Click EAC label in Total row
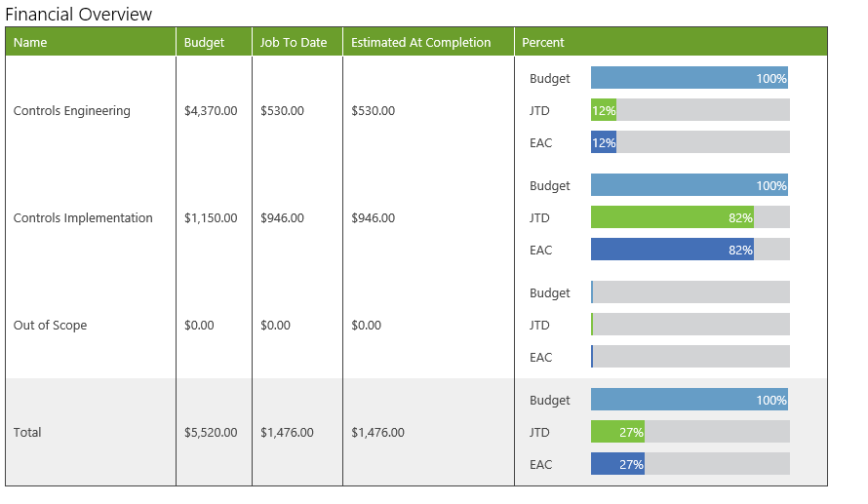Image resolution: width=868 pixels, height=504 pixels. (x=541, y=464)
